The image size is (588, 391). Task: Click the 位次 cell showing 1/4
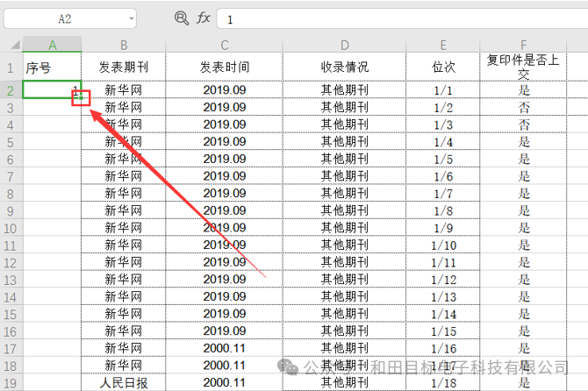pyautogui.click(x=443, y=142)
